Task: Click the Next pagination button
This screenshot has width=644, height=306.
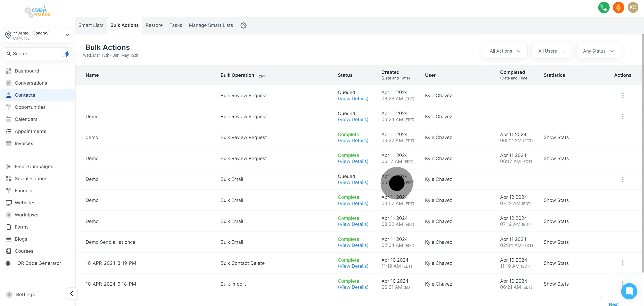Action: (x=614, y=304)
